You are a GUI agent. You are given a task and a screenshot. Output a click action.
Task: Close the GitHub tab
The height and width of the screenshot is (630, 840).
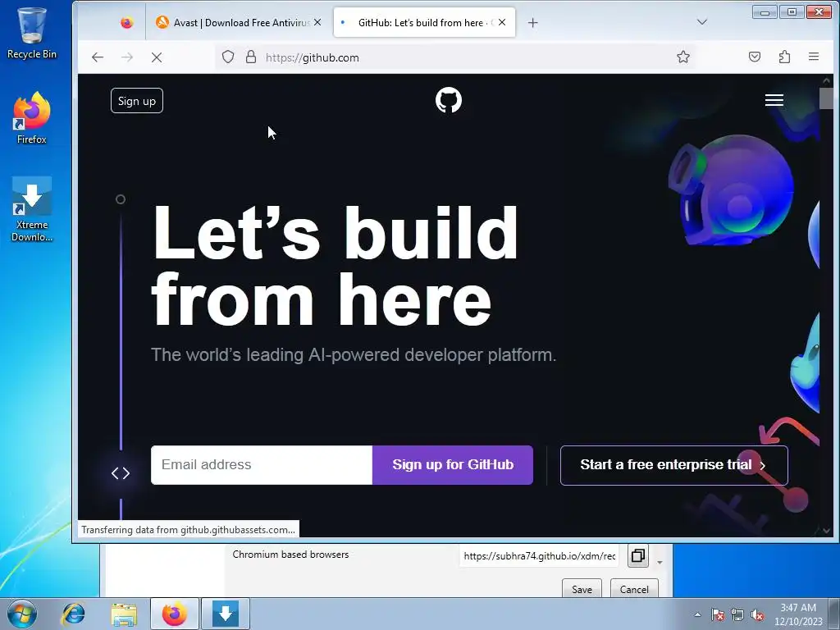click(502, 22)
